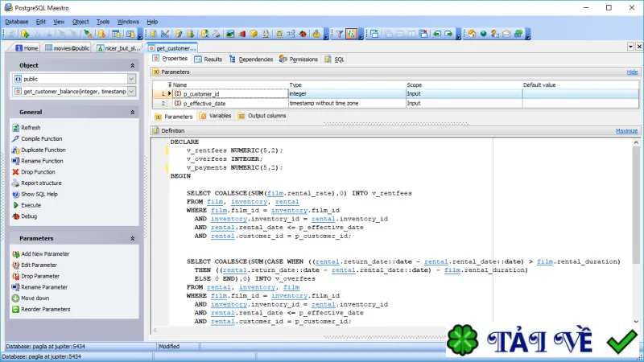Click the scroll down arrow of code editor

636,321
